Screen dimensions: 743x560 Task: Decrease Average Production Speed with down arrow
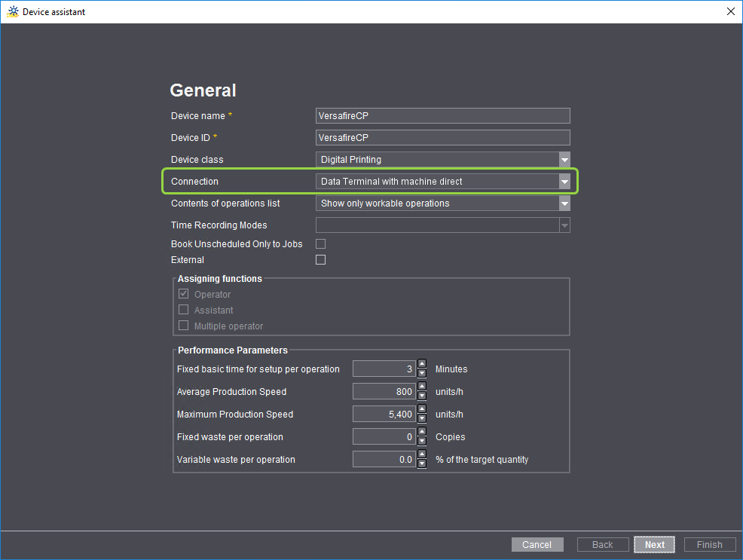point(422,396)
